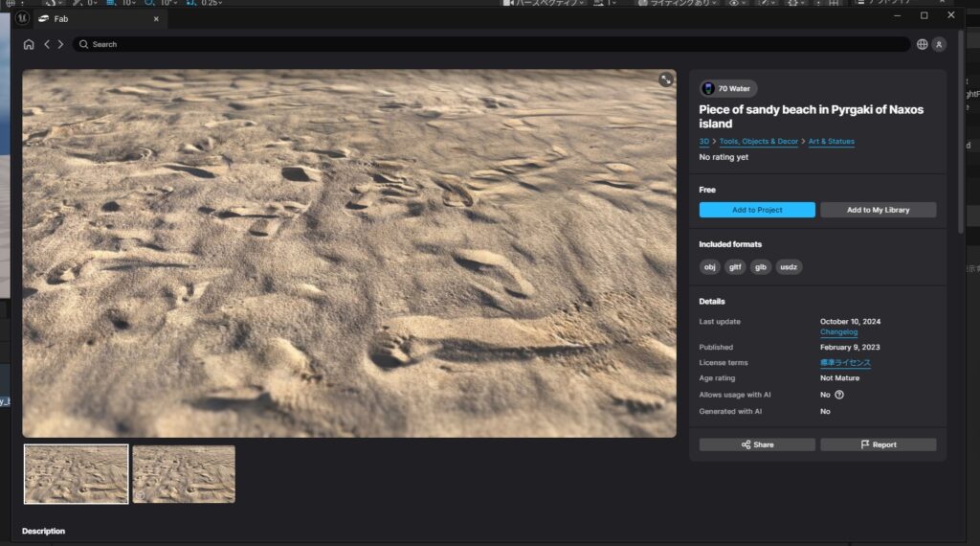Open the Art & Statues category link
This screenshot has width=980, height=546.
point(831,142)
